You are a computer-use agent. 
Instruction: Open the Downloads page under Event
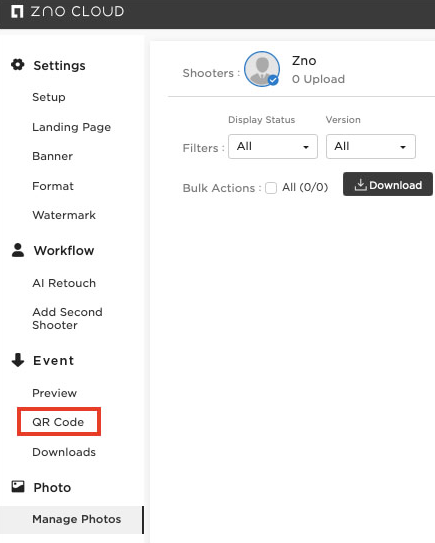pyautogui.click(x=64, y=452)
